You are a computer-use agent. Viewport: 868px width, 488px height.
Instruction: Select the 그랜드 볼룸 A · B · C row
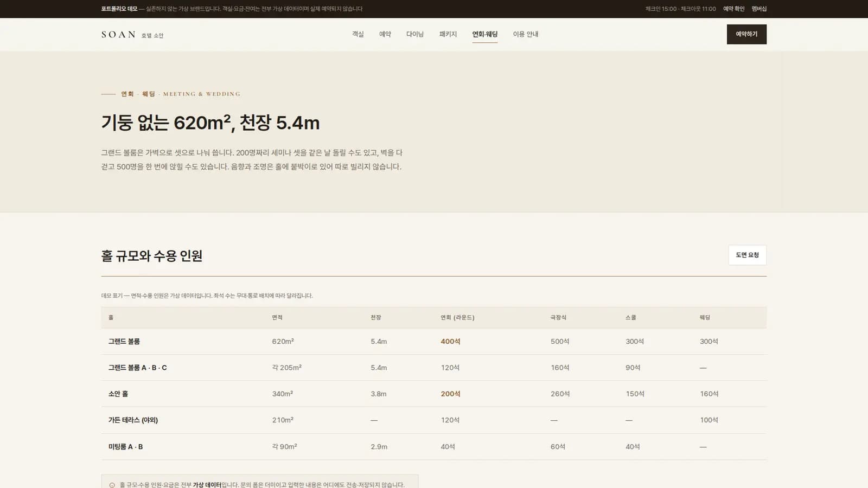click(434, 368)
